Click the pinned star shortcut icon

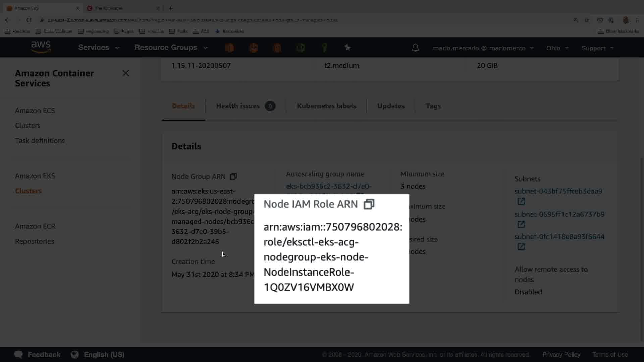[347, 48]
